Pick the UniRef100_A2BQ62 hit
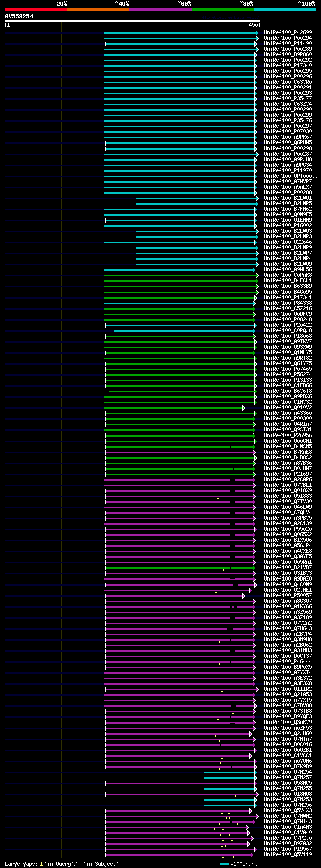 point(288,645)
